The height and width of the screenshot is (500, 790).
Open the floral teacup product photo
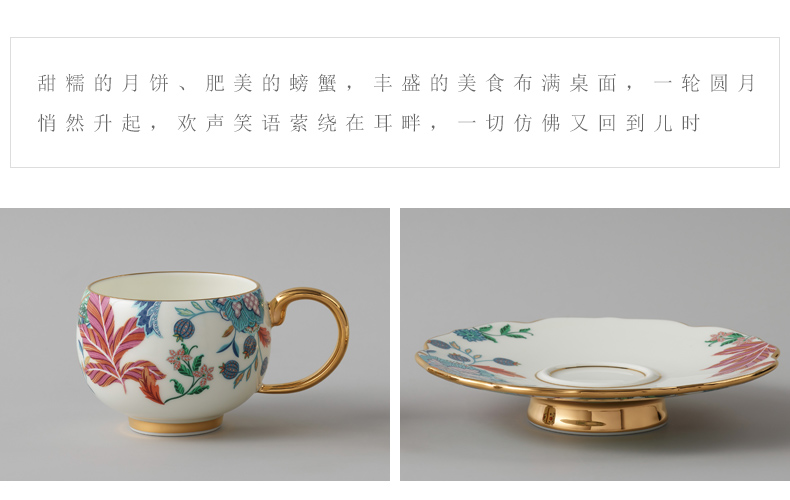tap(194, 344)
